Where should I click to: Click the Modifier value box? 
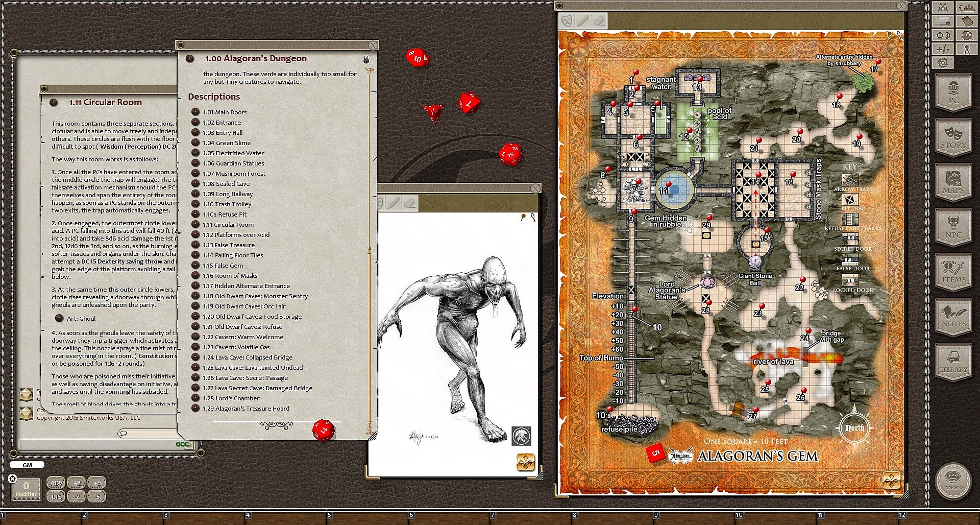coord(26,489)
